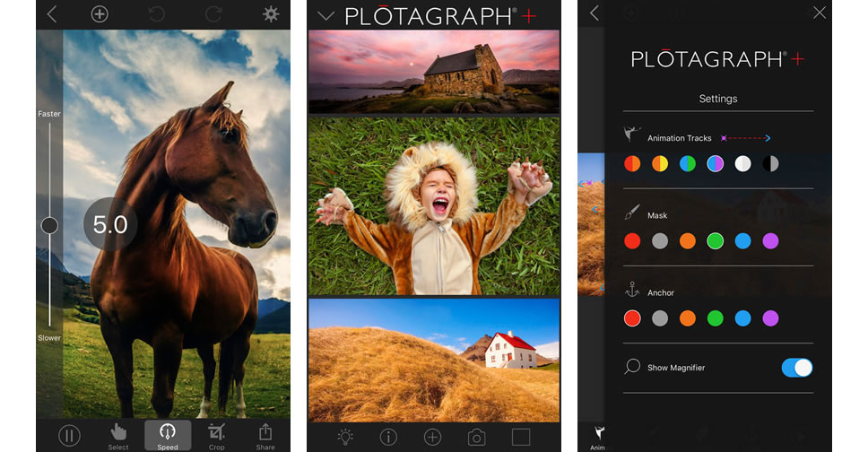Click the Show Magnifier label
Screen dimensions: 868x452
pos(676,368)
